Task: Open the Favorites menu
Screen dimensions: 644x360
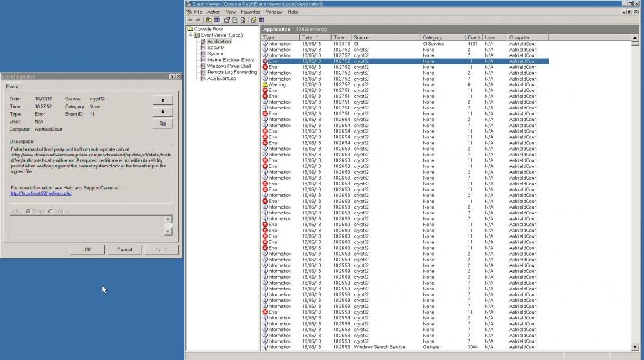Action: tap(251, 12)
